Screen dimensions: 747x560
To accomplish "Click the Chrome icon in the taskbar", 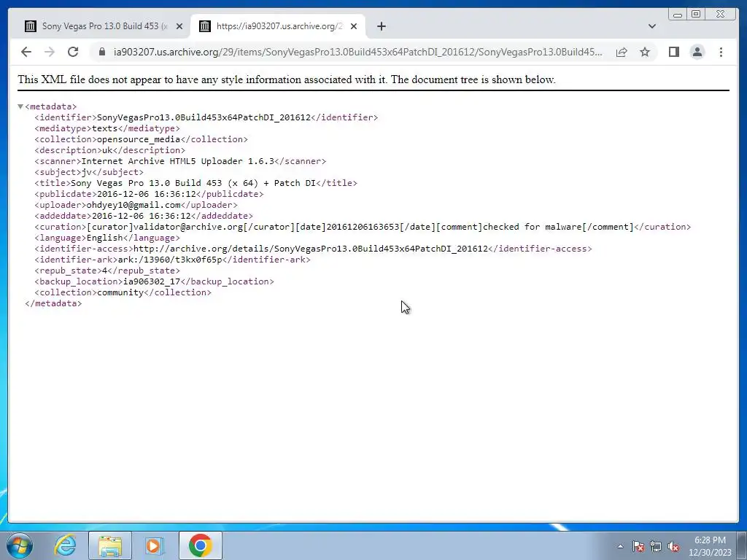I will pyautogui.click(x=200, y=545).
